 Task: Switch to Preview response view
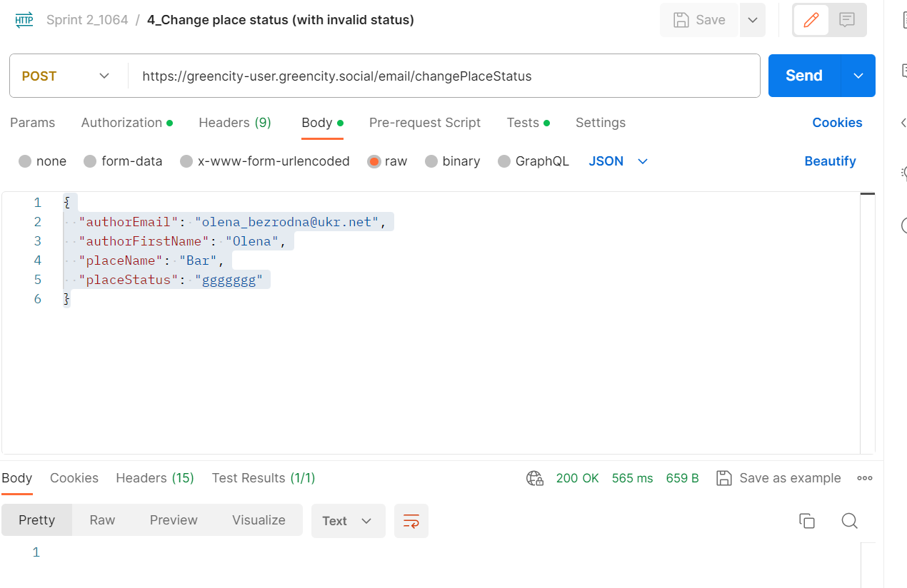click(x=174, y=520)
